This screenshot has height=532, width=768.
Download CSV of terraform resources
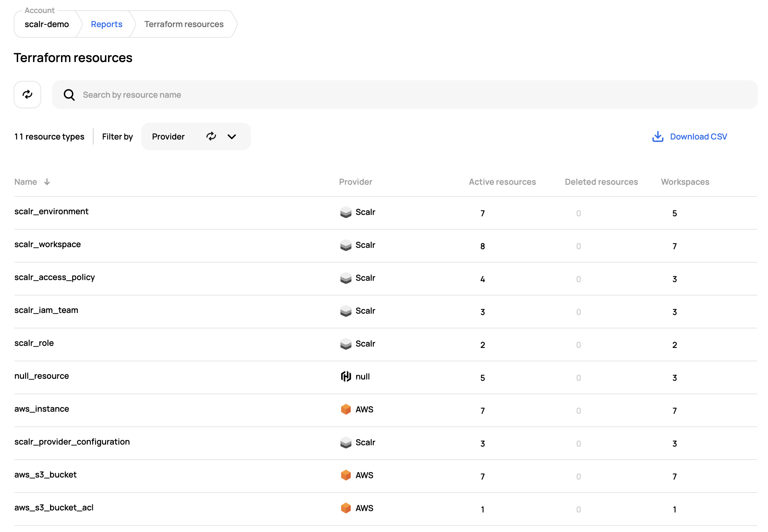[x=698, y=136]
